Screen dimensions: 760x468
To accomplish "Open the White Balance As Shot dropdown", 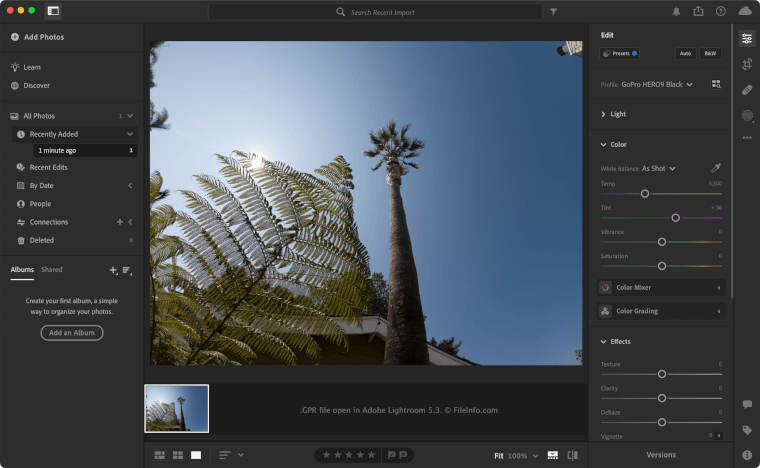I will (x=658, y=169).
